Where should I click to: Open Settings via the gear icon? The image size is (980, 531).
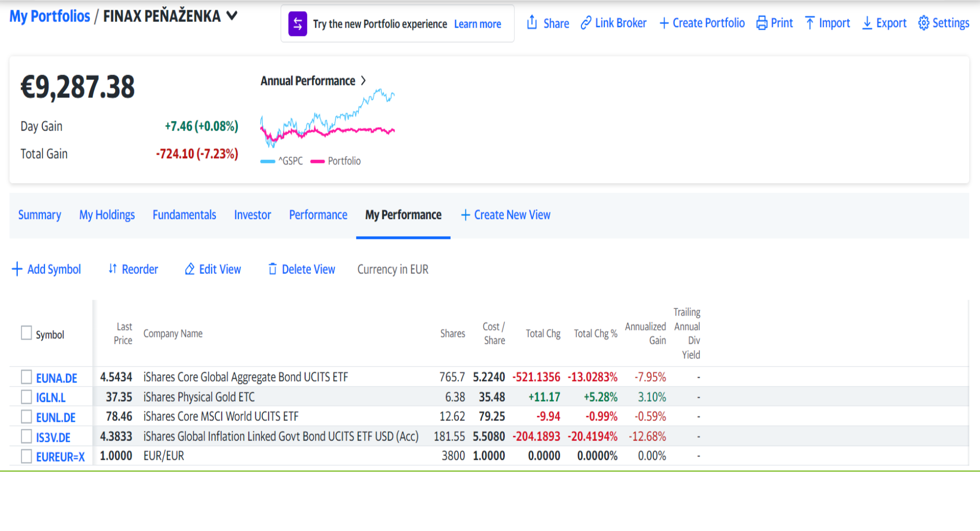(x=923, y=23)
